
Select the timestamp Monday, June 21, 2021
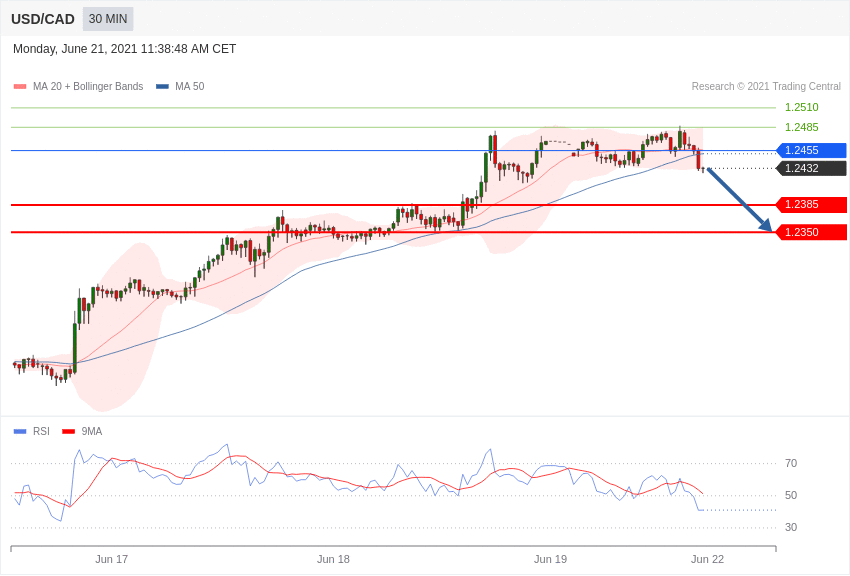click(125, 49)
